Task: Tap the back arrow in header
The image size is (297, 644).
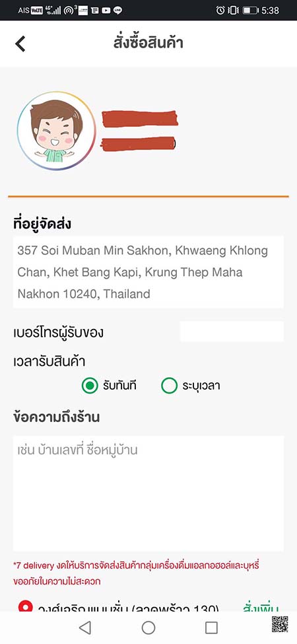Action: pyautogui.click(x=20, y=44)
